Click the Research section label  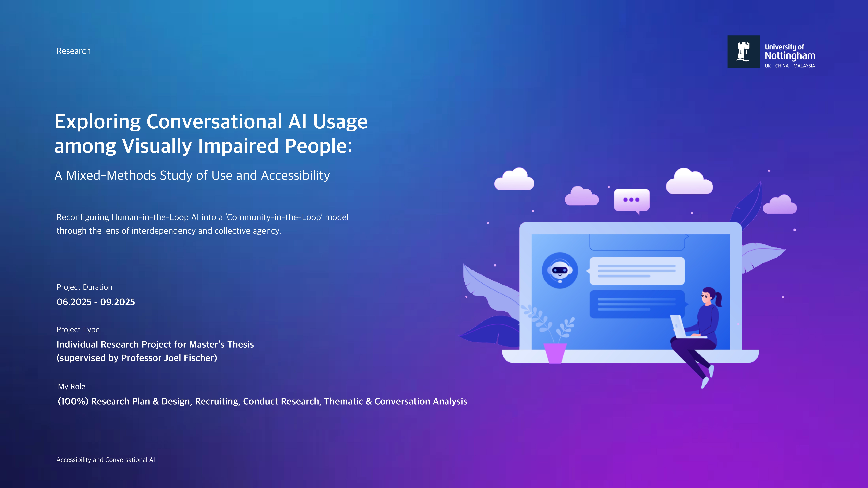pos(73,51)
